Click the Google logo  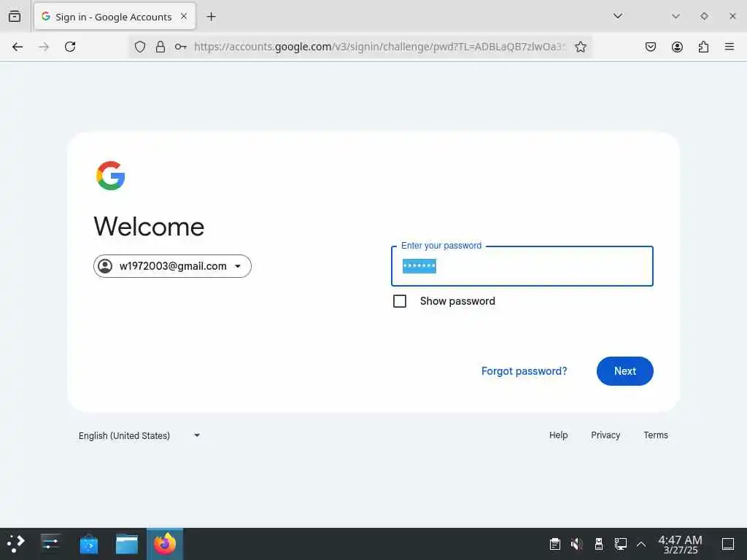coord(111,176)
